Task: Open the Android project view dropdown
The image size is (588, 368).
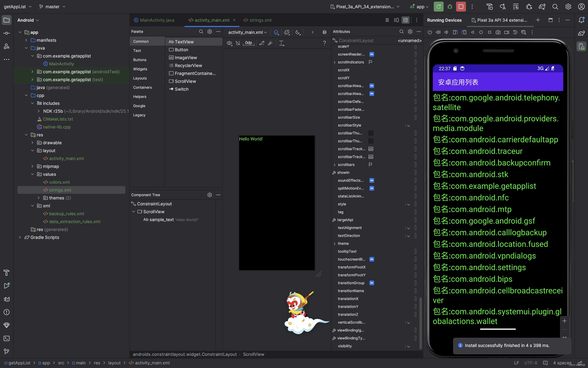Action: [28, 20]
